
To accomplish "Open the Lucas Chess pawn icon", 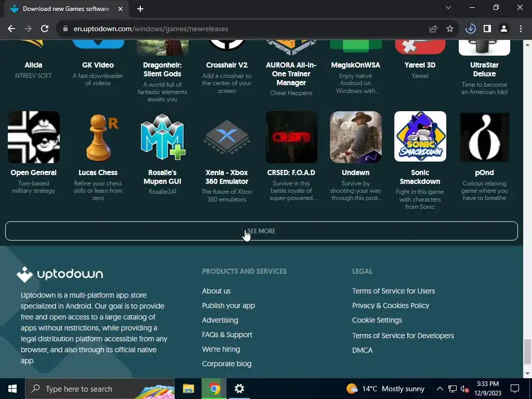I will [98, 137].
